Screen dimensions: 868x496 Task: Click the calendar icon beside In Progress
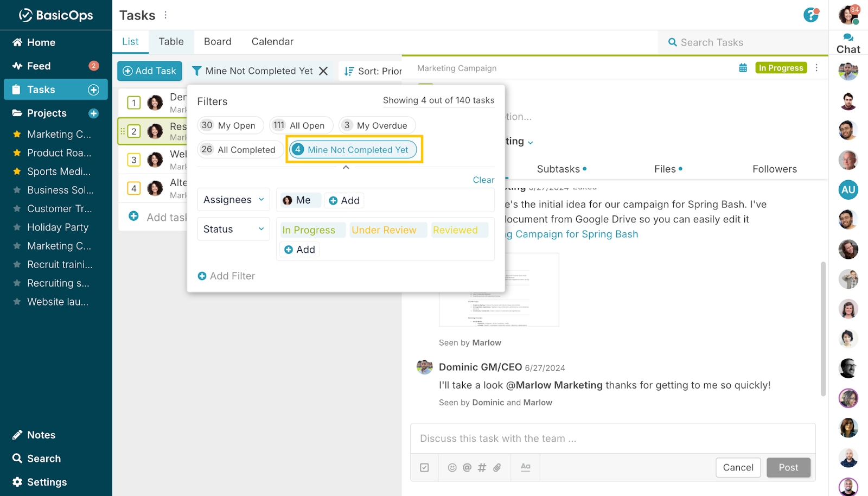(x=743, y=68)
